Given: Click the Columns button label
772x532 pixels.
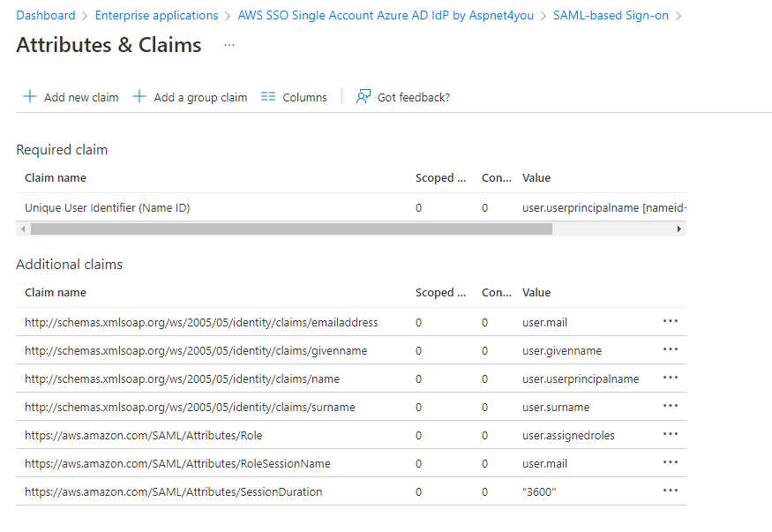Looking at the screenshot, I should [304, 97].
